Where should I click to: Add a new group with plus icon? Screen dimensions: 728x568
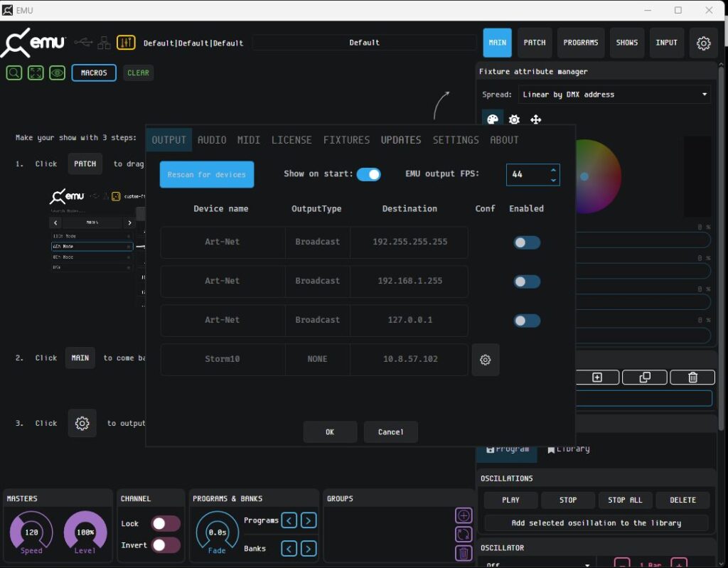pos(464,515)
